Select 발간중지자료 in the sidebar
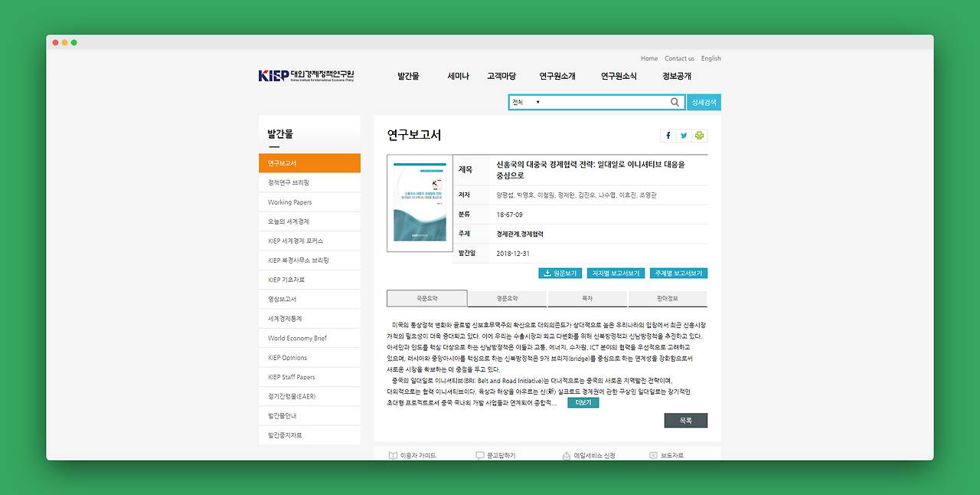Viewport: 980px width, 495px height. 309,435
